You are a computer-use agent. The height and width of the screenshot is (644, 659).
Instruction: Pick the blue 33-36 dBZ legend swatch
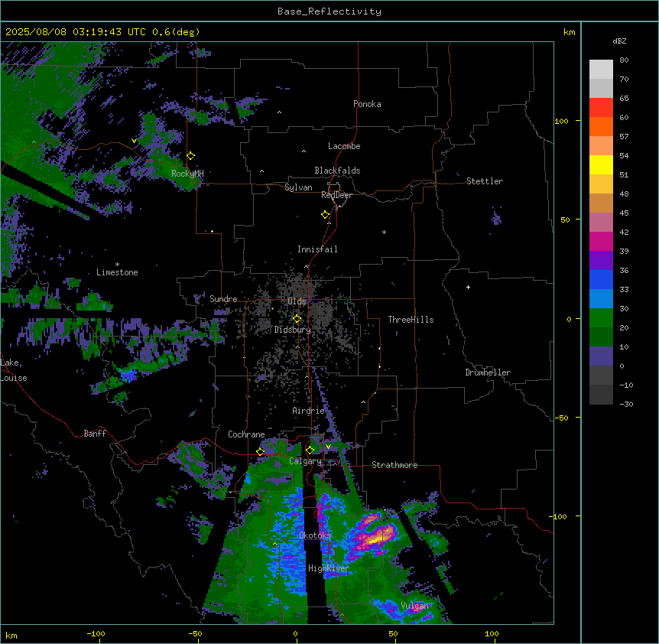tap(601, 279)
